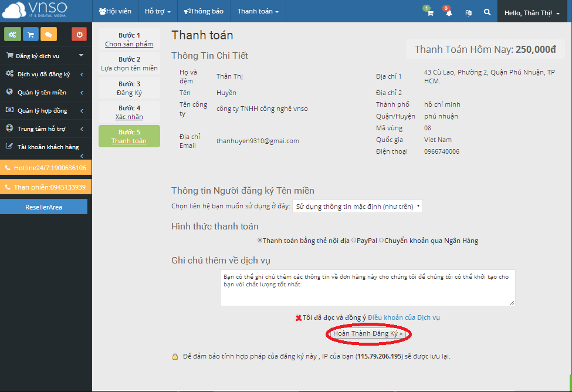The width and height of the screenshot is (572, 392).
Task: Expand the Trung tâm hỗ trợ chevron
Action: 82,129
